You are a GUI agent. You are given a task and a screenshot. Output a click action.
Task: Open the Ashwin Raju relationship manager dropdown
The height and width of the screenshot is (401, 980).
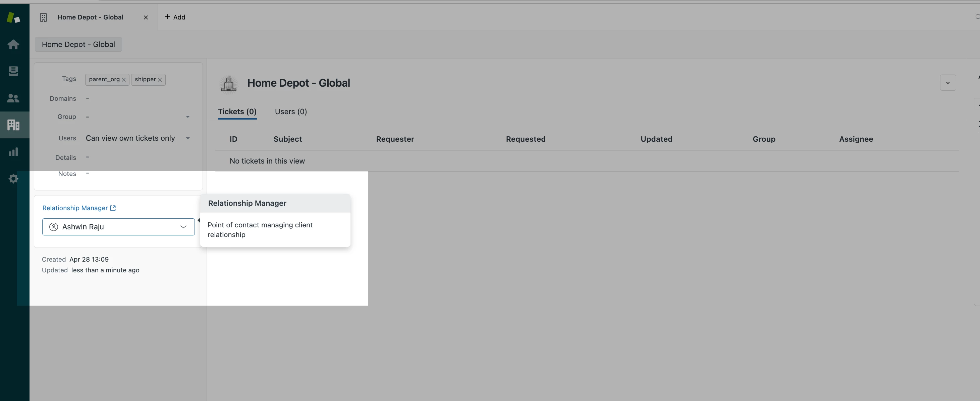click(183, 227)
